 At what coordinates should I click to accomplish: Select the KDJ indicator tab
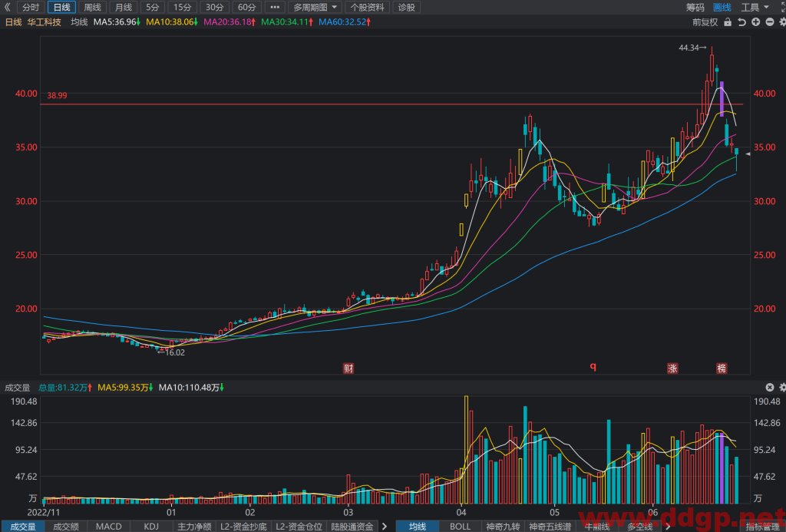pos(151,527)
